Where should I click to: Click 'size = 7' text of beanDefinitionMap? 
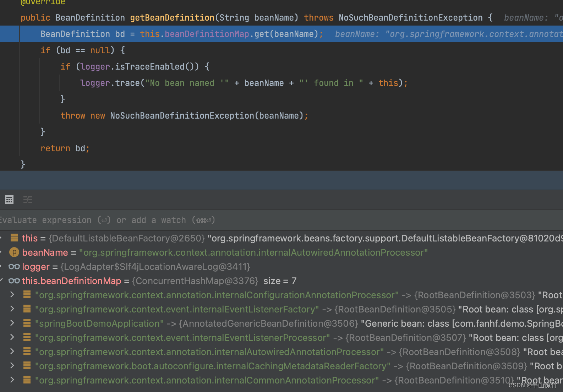point(280,281)
